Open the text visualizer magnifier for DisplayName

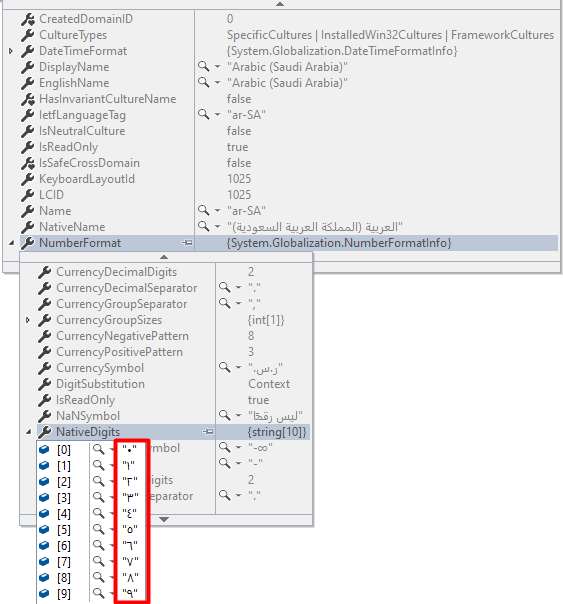click(x=203, y=66)
